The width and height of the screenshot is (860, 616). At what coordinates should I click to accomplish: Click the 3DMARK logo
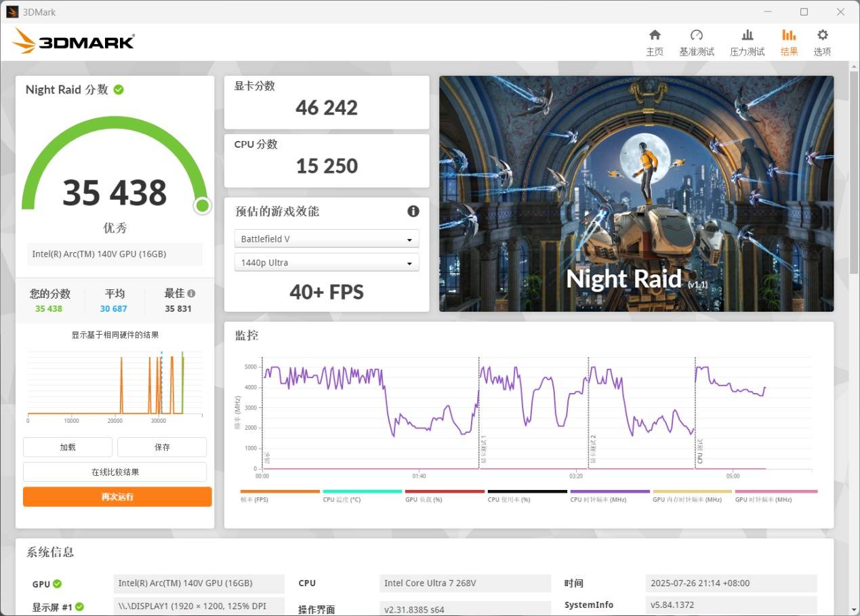(74, 41)
